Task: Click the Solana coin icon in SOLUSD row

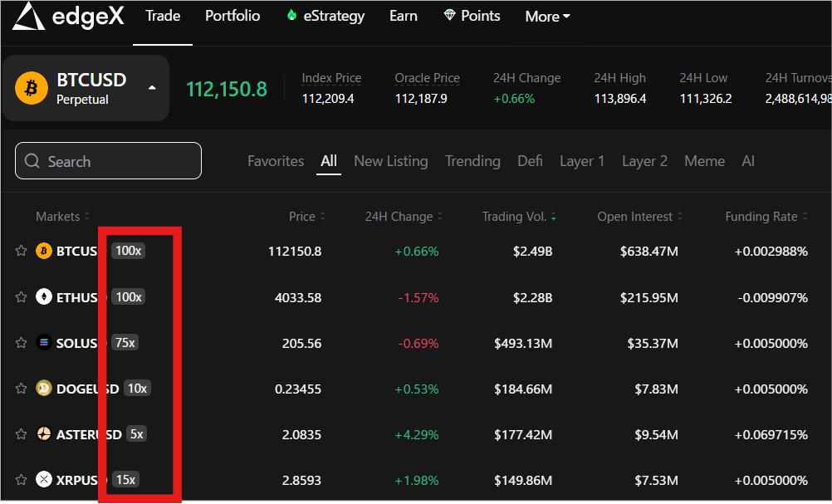Action: tap(44, 343)
